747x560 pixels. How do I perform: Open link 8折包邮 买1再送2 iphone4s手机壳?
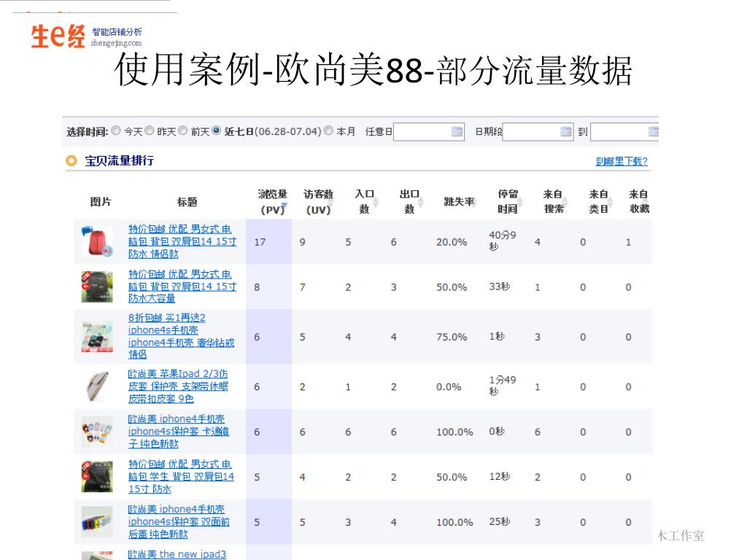point(181,336)
